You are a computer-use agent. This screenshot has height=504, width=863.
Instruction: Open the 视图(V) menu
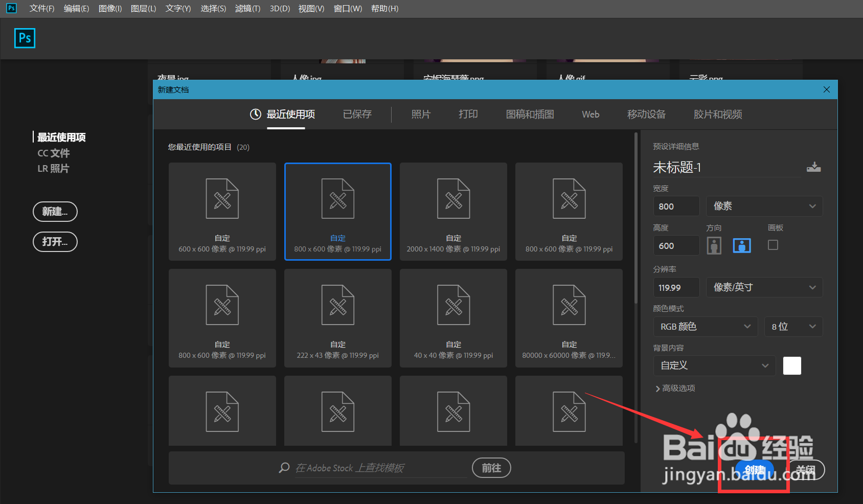(311, 9)
